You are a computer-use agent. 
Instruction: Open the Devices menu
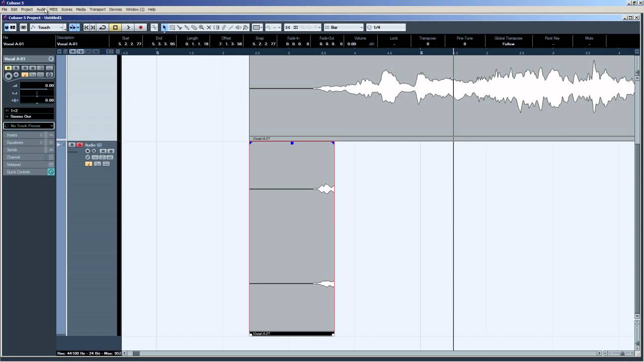click(x=116, y=10)
